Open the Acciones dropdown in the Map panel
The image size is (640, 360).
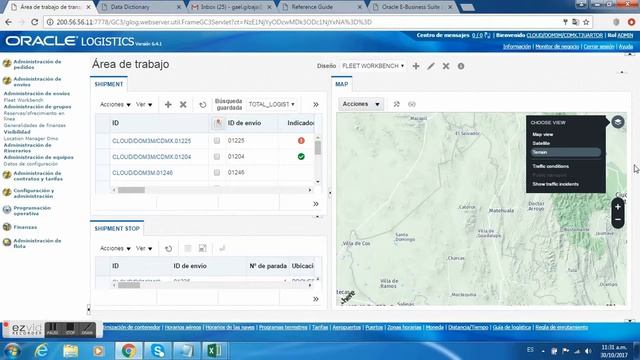click(361, 104)
